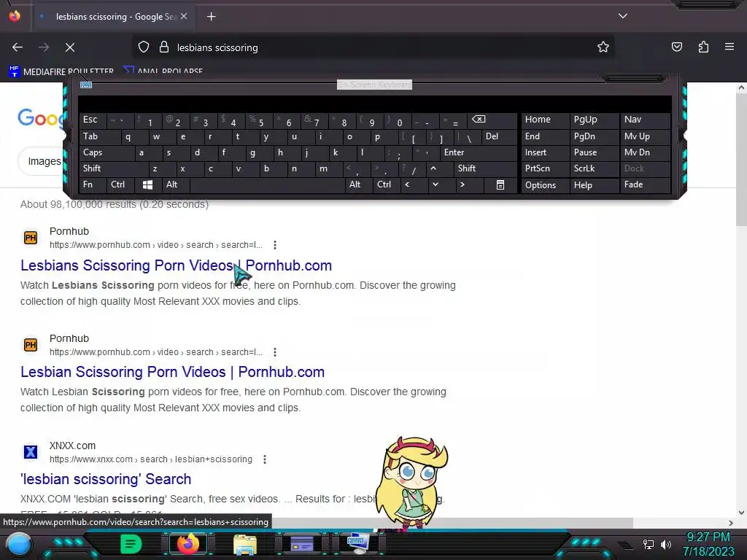Open Firefox View from the top-left icon
Image resolution: width=747 pixels, height=560 pixels.
pyautogui.click(x=15, y=16)
